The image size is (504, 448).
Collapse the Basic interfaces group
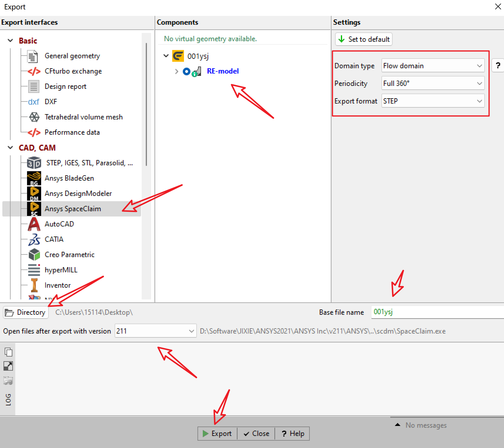(11, 41)
